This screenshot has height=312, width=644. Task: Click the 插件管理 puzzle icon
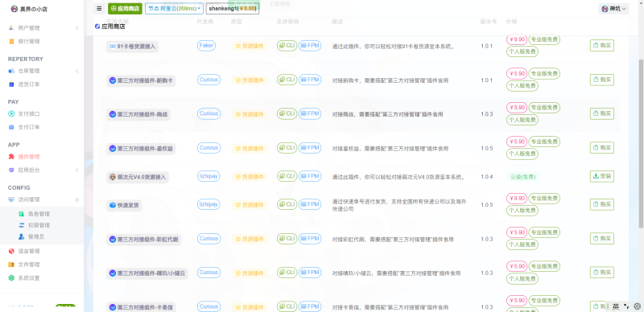click(x=11, y=157)
